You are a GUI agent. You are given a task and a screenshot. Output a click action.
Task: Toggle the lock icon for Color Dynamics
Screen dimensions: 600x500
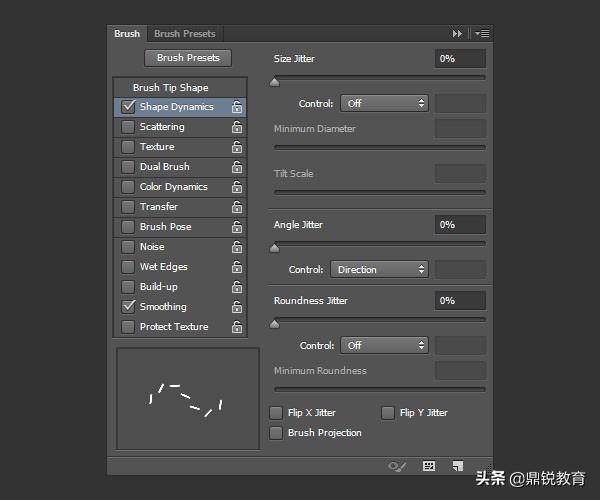[x=237, y=187]
